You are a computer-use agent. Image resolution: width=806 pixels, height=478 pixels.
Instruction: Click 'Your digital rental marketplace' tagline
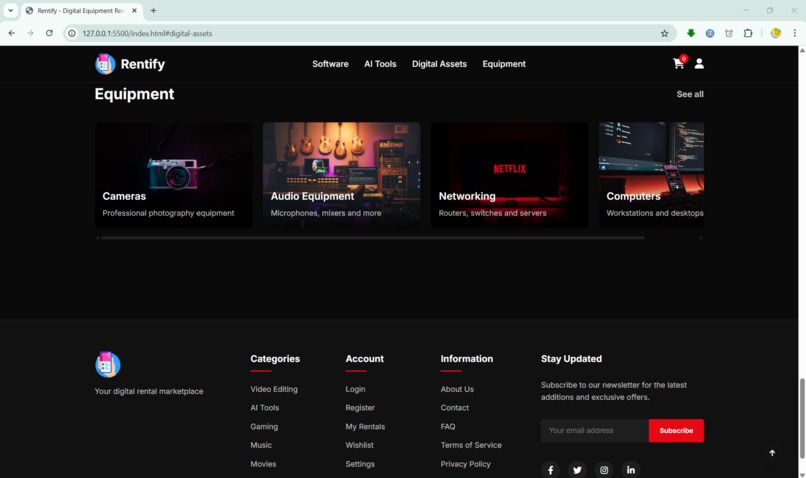(149, 391)
